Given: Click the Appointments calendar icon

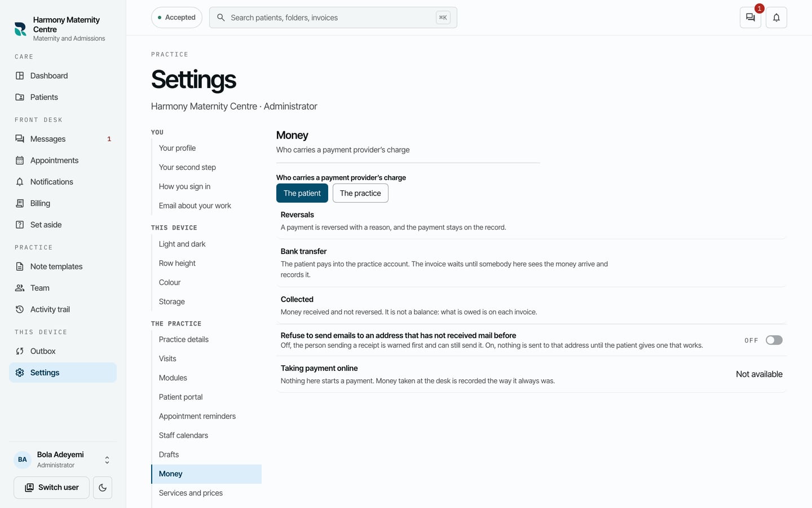Looking at the screenshot, I should pos(20,160).
